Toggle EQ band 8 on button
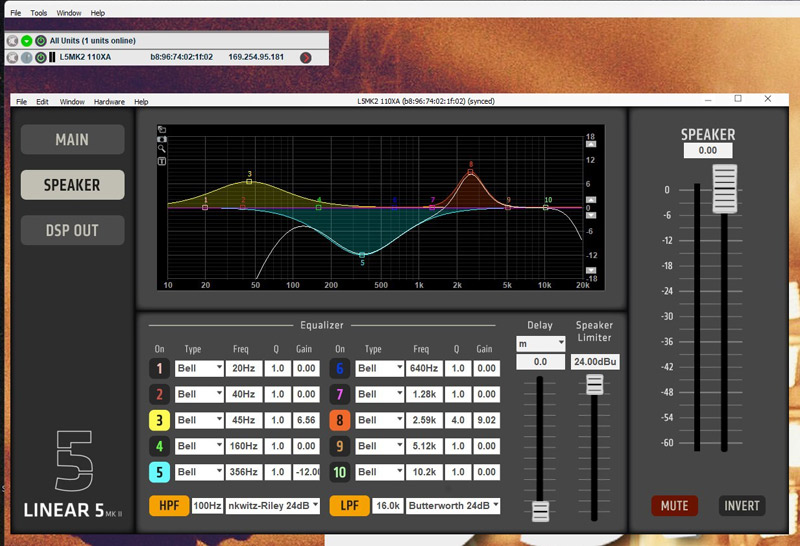This screenshot has height=546, width=800. click(340, 420)
